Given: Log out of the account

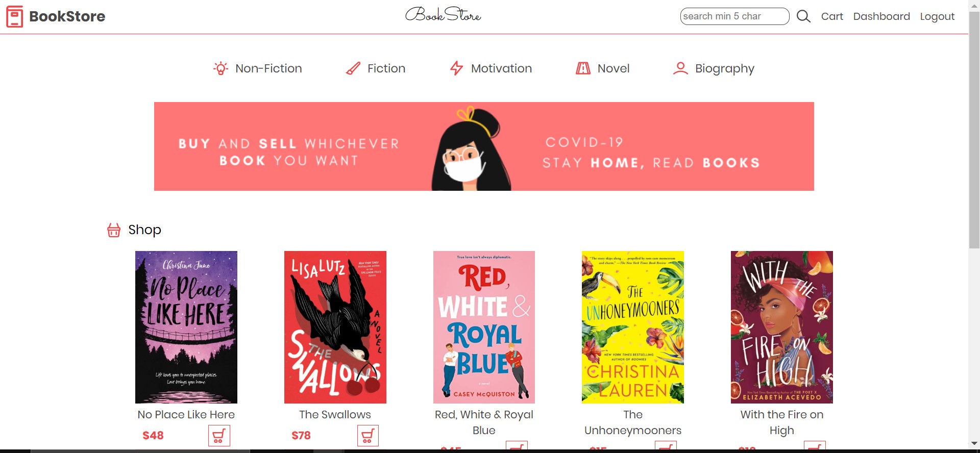Looking at the screenshot, I should coord(937,16).
